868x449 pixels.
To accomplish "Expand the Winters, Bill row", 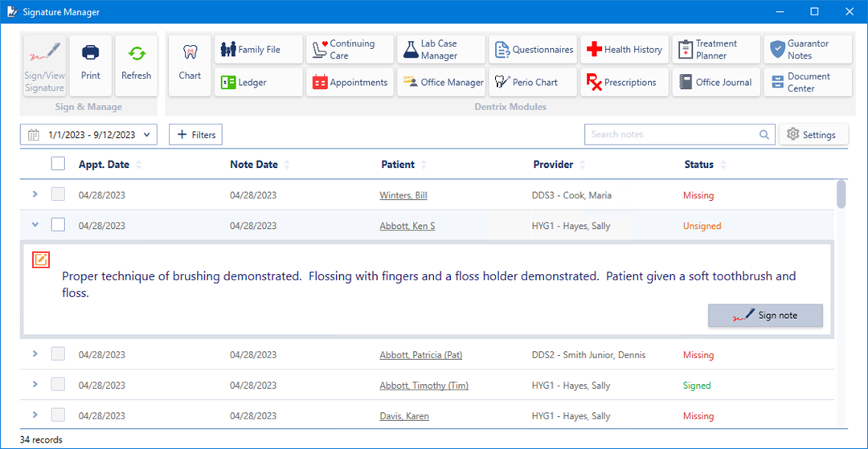I will coord(35,194).
